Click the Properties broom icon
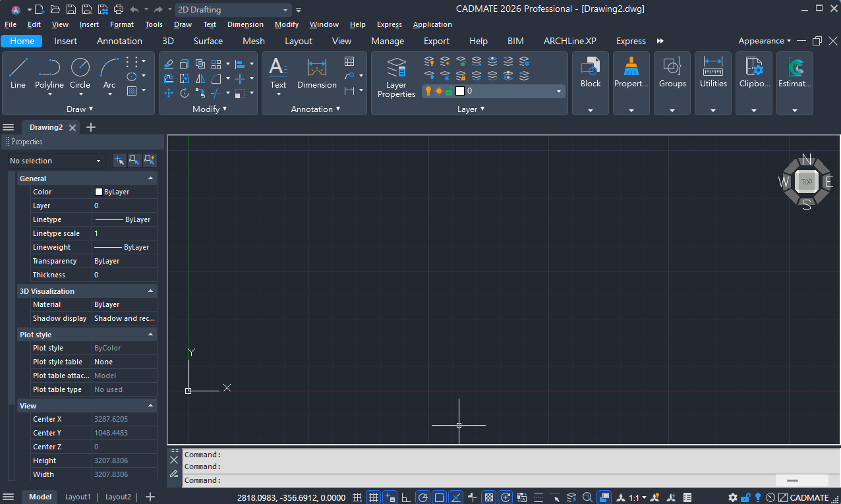The height and width of the screenshot is (504, 841). click(x=631, y=67)
